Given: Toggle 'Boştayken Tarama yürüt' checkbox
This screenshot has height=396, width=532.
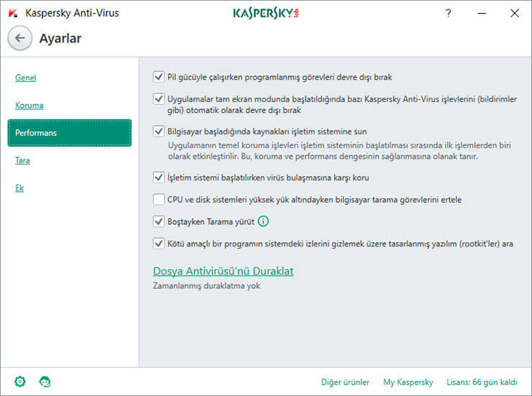Looking at the screenshot, I should (159, 221).
